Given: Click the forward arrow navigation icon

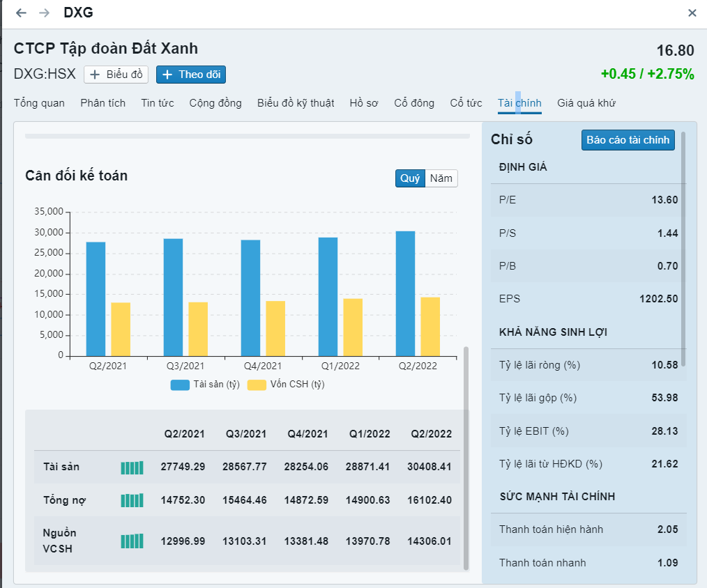Looking at the screenshot, I should click(x=45, y=13).
